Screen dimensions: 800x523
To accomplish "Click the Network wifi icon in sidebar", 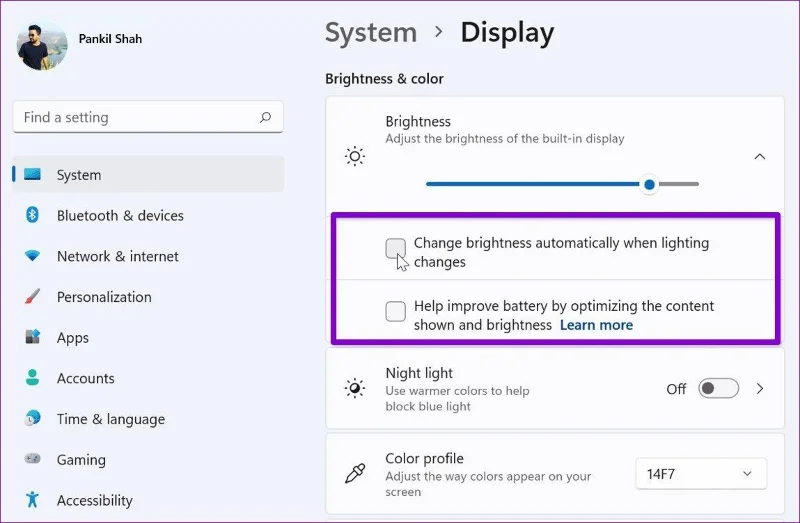I will (x=32, y=256).
